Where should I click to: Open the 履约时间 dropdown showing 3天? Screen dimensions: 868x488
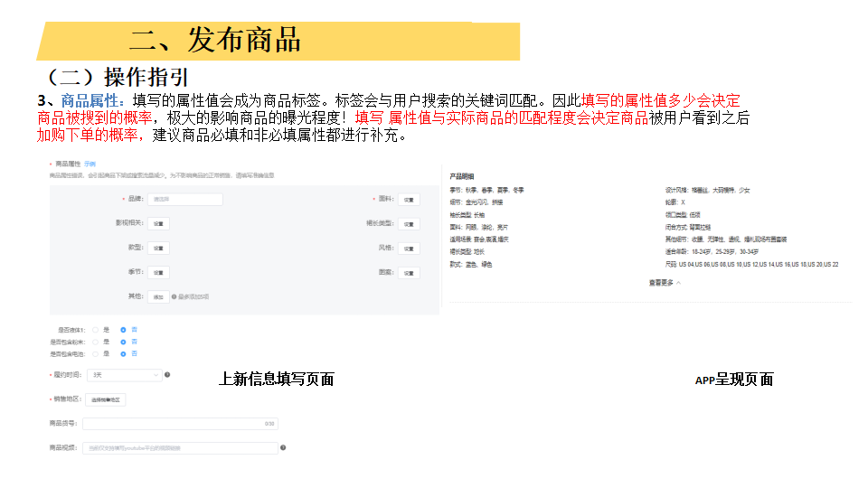(x=125, y=375)
